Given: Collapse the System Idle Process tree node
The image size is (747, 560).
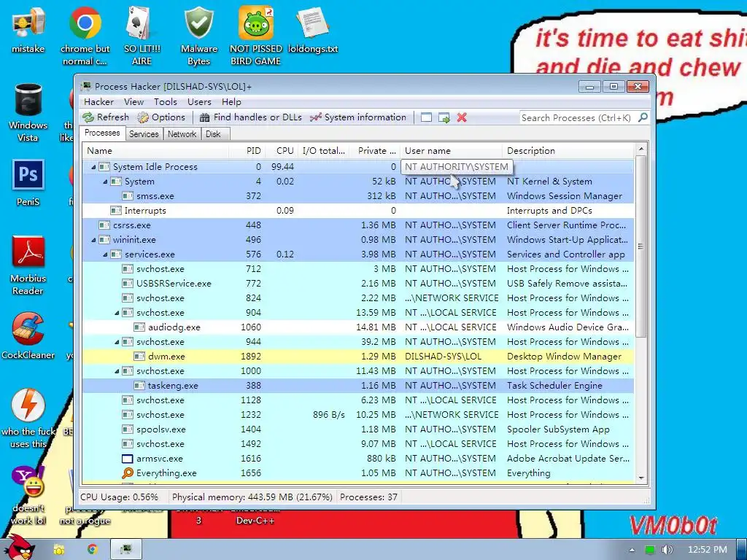Looking at the screenshot, I should tap(93, 167).
